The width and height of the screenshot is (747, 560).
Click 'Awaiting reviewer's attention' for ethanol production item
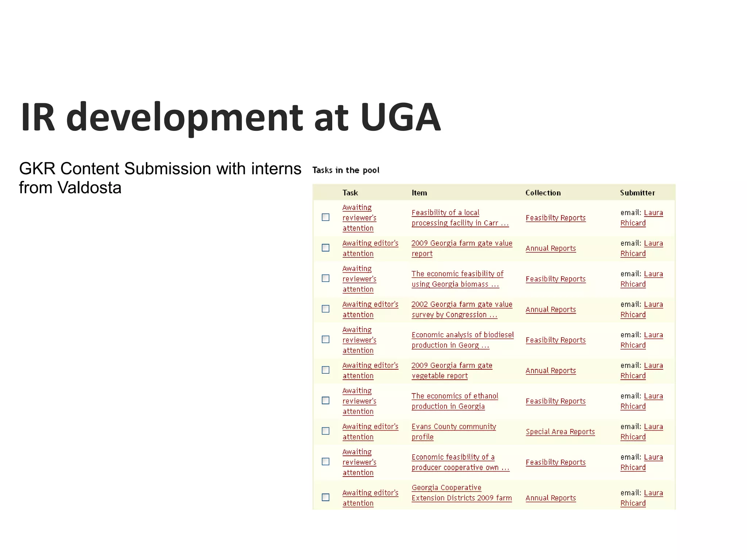click(x=359, y=401)
